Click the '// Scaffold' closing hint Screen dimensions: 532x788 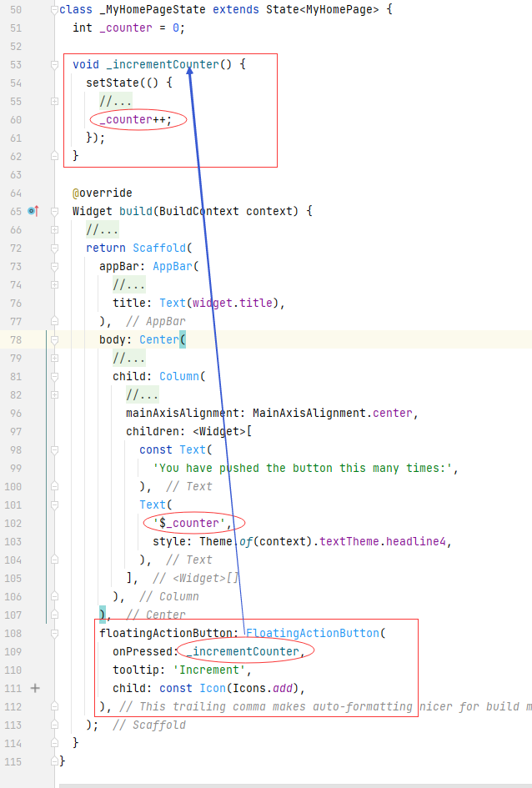(149, 725)
